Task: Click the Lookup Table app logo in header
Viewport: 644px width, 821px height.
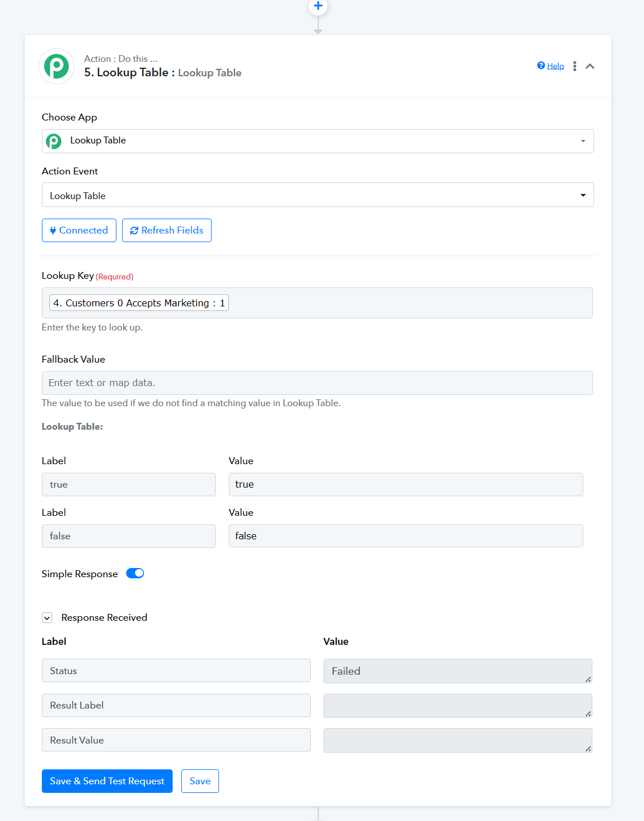Action: click(57, 67)
